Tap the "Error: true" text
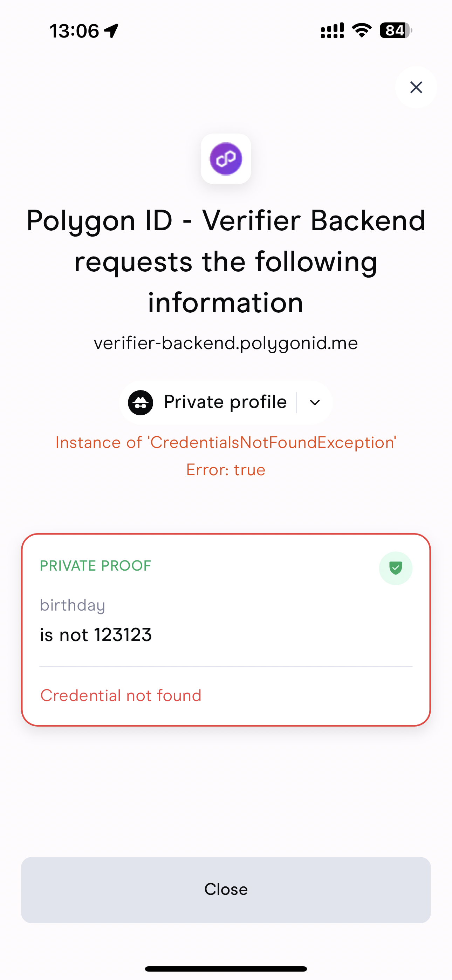452x980 pixels. [226, 470]
